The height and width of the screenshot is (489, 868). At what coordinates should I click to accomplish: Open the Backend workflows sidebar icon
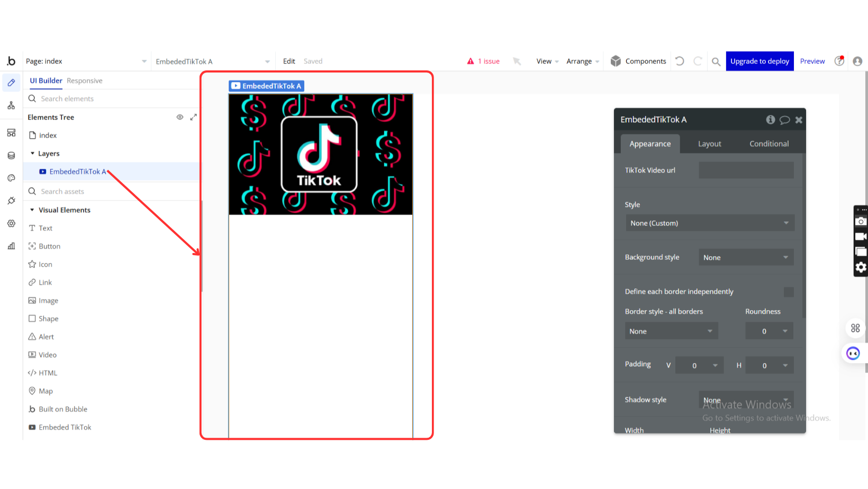tap(11, 133)
